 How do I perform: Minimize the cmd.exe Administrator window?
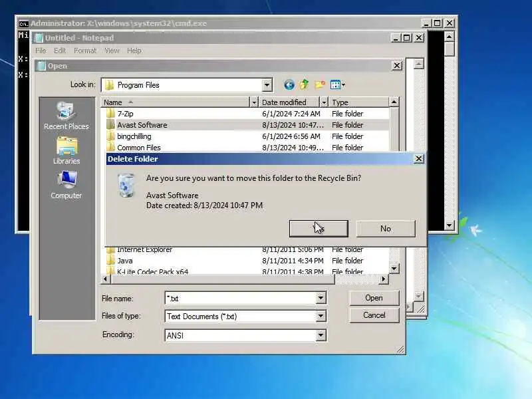pyautogui.click(x=426, y=23)
